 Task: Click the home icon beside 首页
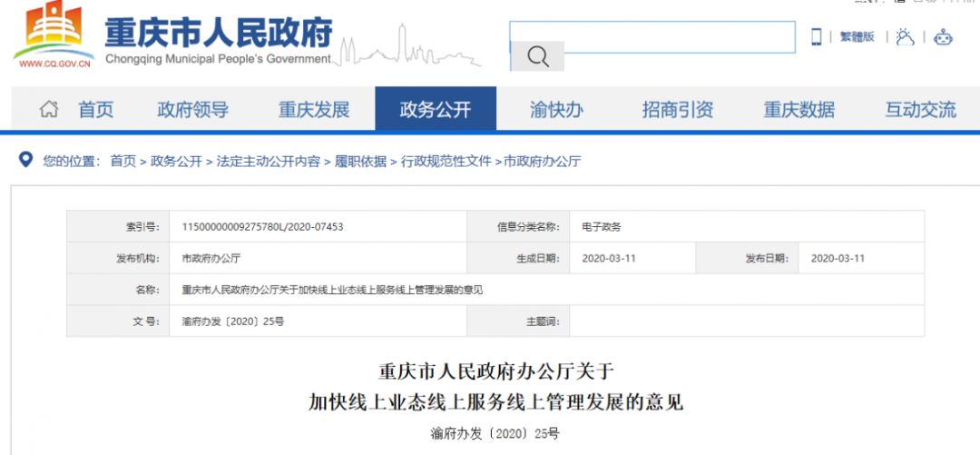[x=49, y=110]
